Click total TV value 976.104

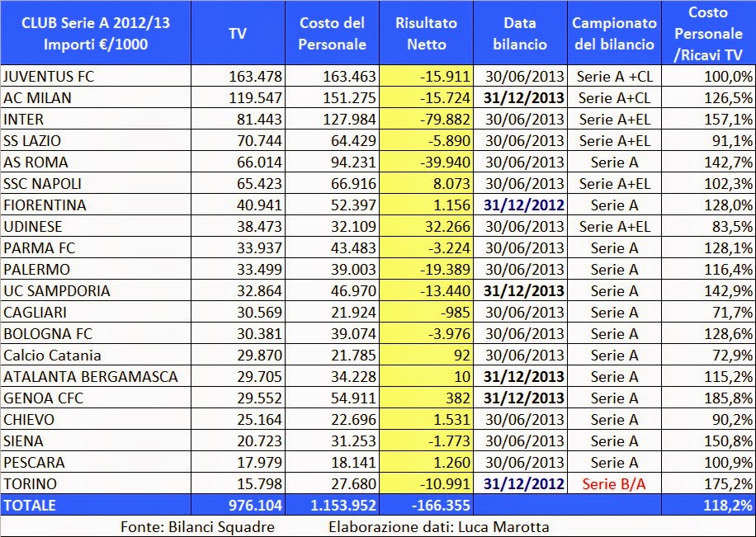pyautogui.click(x=256, y=505)
